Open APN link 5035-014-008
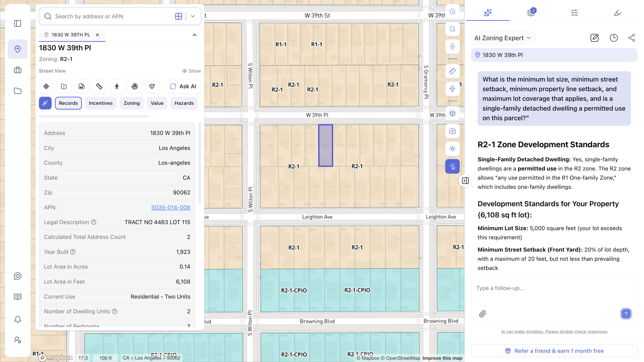The height and width of the screenshot is (362, 644). (171, 207)
